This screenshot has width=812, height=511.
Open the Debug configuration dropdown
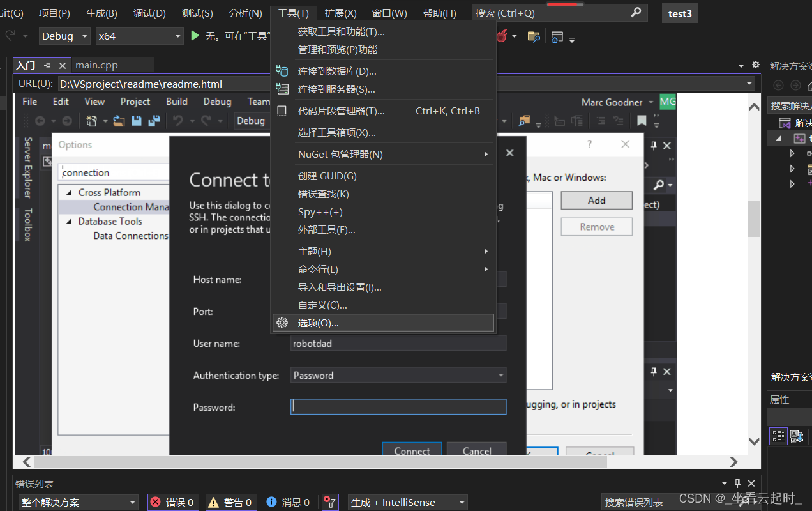(x=64, y=36)
